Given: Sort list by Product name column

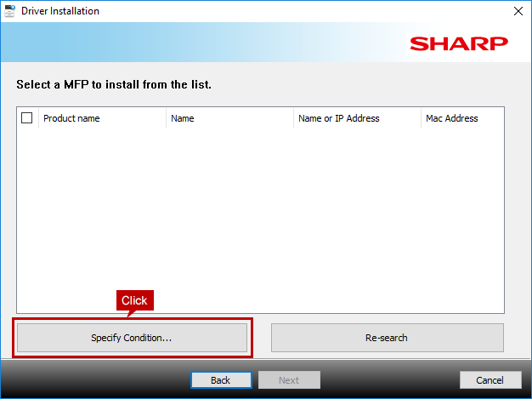Looking at the screenshot, I should pyautogui.click(x=103, y=118).
